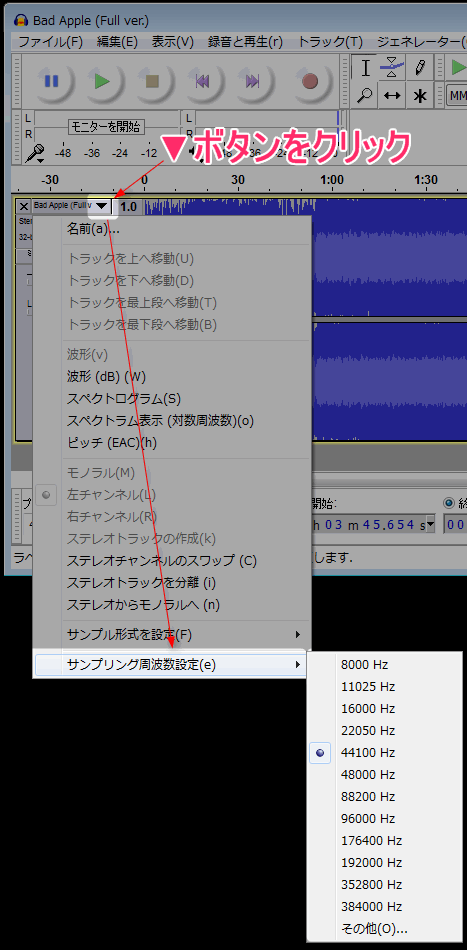Click the 1:00 mark on timeline ruler
Image resolution: width=467 pixels, height=950 pixels.
coord(332,180)
